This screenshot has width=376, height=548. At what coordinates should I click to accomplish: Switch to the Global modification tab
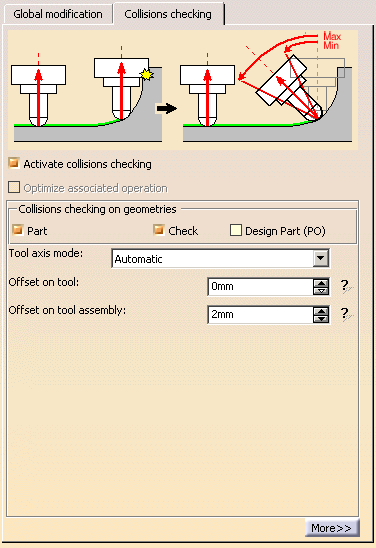tap(58, 14)
